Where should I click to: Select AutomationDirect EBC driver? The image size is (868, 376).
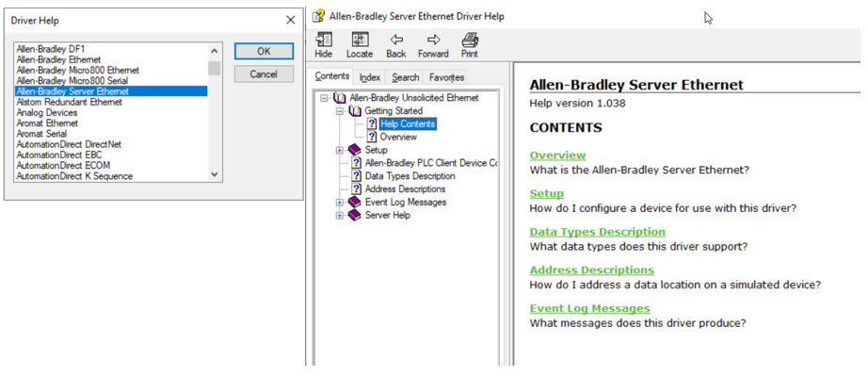point(111,155)
